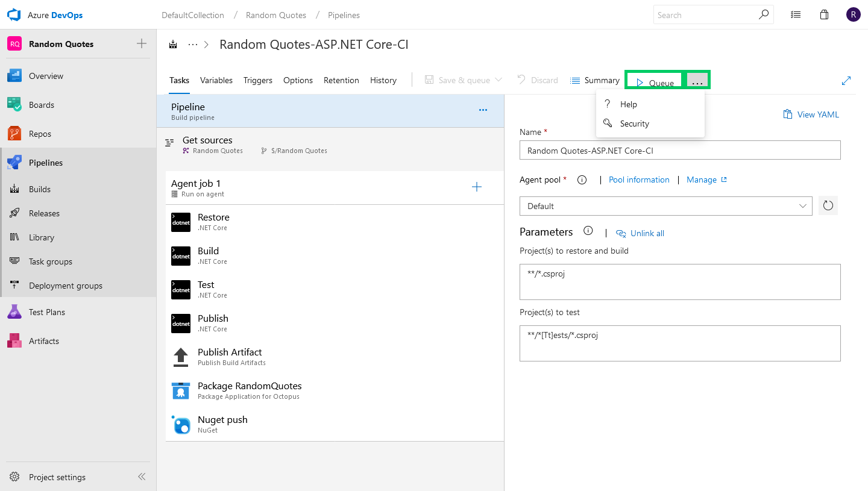Image resolution: width=868 pixels, height=491 pixels.
Task: Open the Test Plans flask icon
Action: (14, 312)
